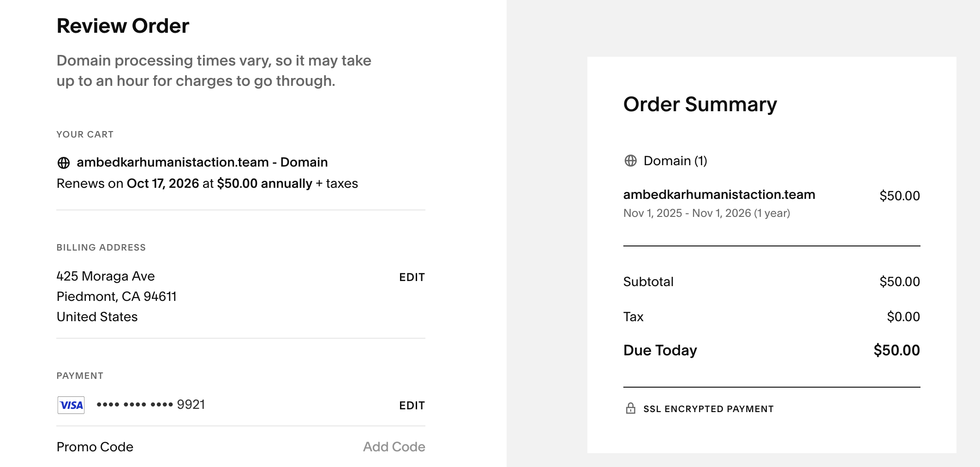Click the globe icon beside the cart domain

[x=64, y=163]
